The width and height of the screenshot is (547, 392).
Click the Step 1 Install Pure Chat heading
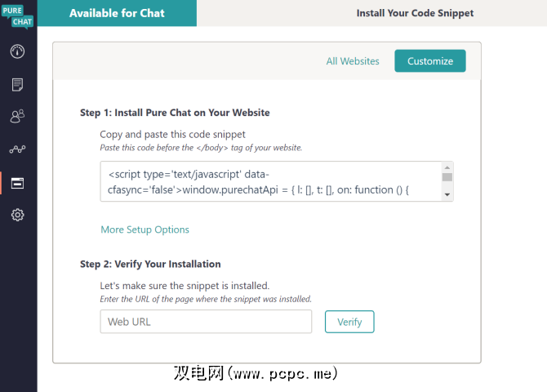click(175, 113)
